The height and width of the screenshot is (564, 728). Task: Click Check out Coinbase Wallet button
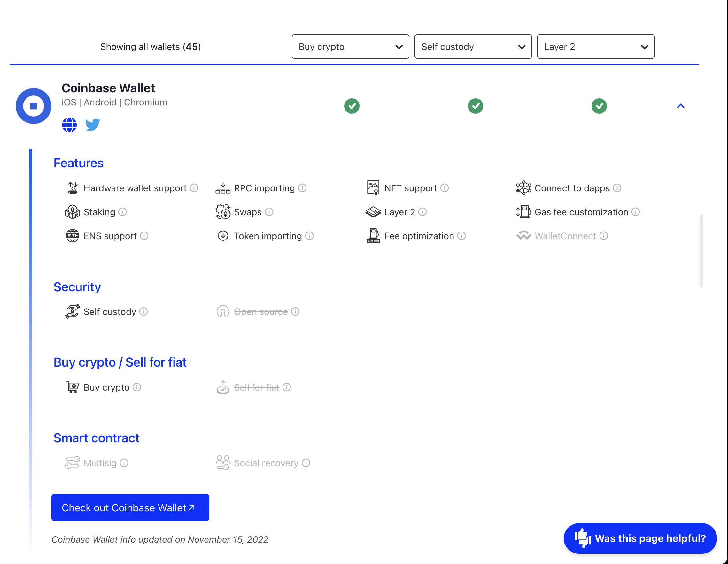pos(130,507)
